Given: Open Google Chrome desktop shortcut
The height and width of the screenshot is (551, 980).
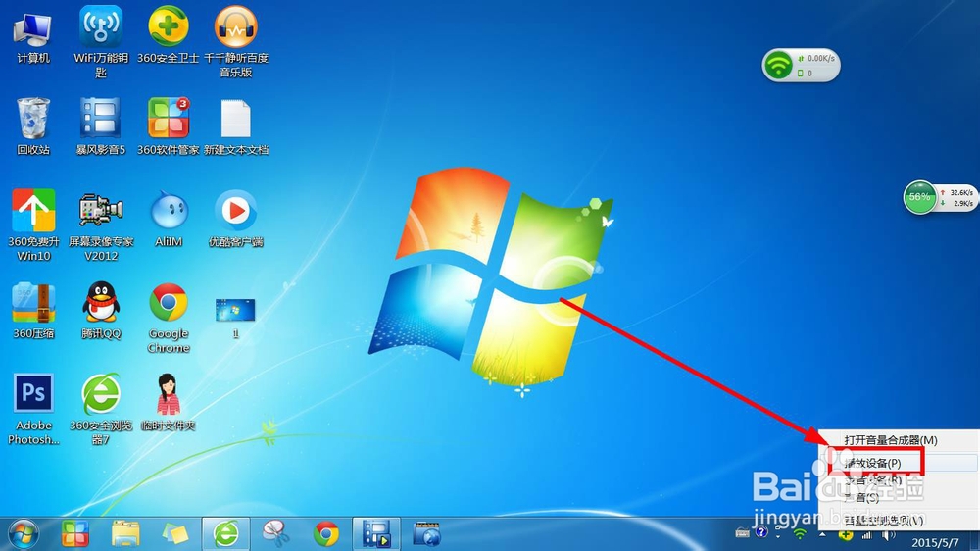Looking at the screenshot, I should (x=169, y=318).
